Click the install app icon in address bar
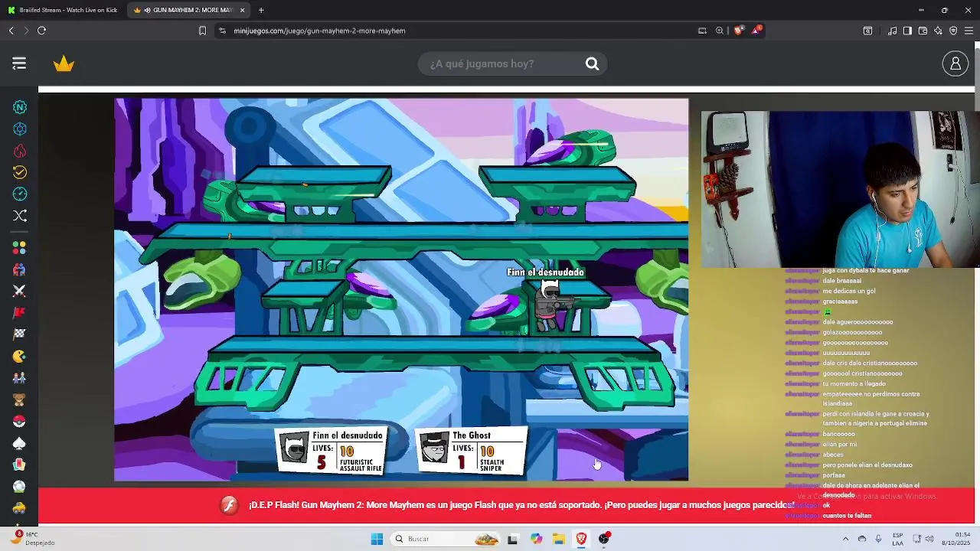This screenshot has height=551, width=980. (702, 31)
